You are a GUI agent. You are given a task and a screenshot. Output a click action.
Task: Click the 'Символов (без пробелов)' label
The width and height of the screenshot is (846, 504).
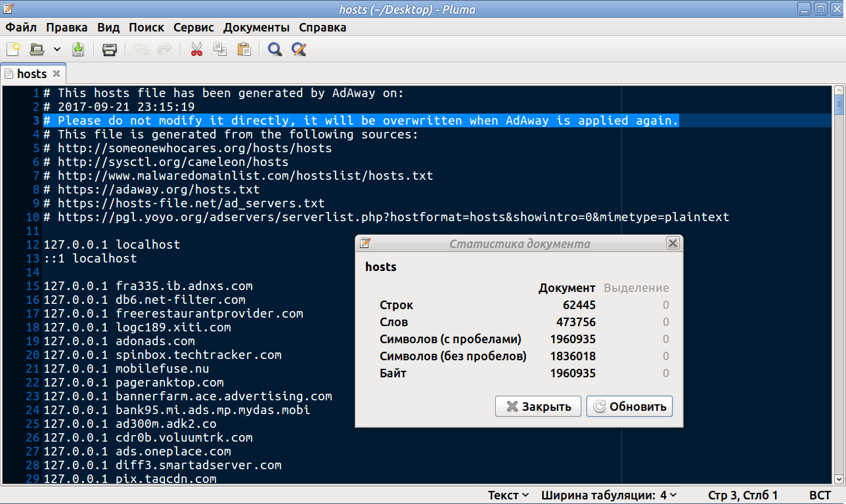click(453, 356)
